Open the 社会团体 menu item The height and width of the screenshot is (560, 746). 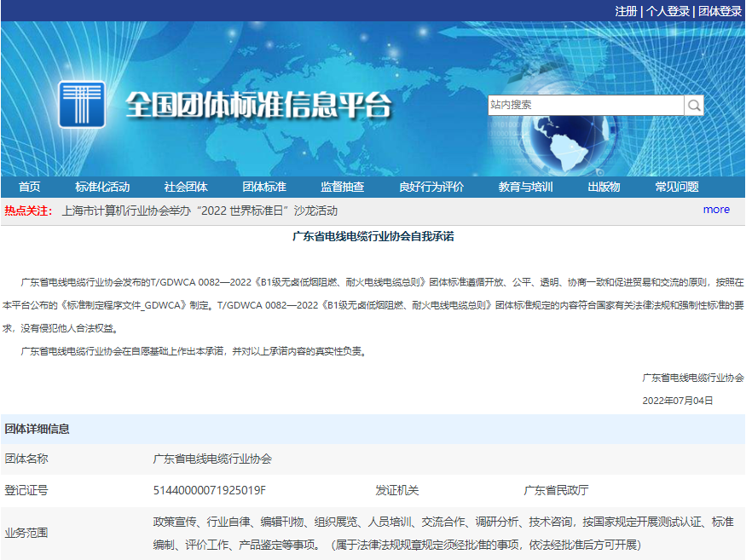[186, 187]
